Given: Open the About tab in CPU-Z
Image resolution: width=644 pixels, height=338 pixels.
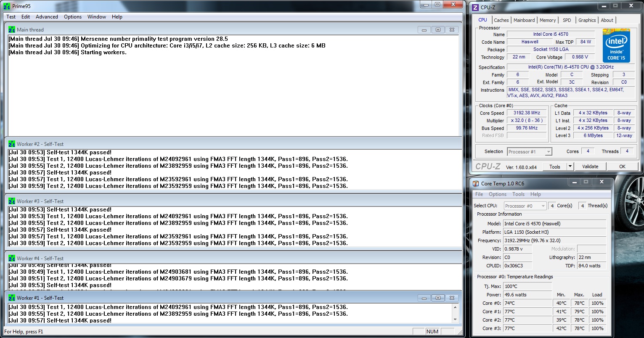Looking at the screenshot, I should 607,20.
